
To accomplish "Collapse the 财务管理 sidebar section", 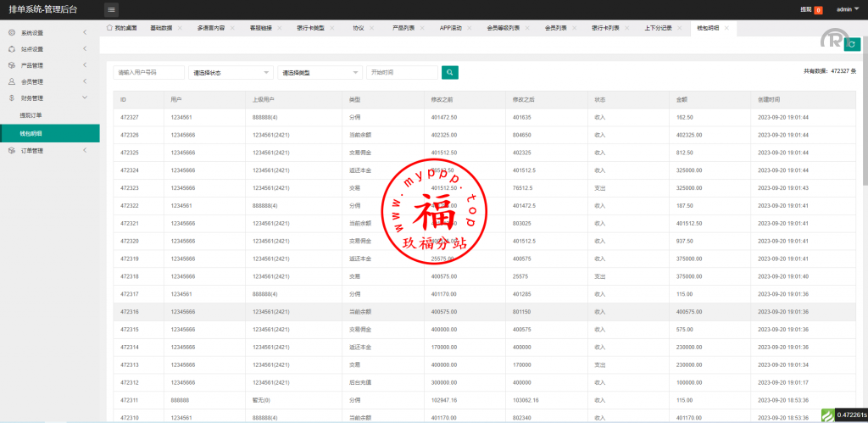I will (x=49, y=98).
